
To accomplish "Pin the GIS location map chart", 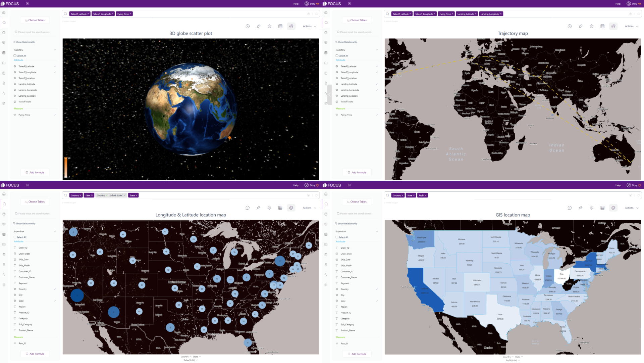I will [581, 208].
